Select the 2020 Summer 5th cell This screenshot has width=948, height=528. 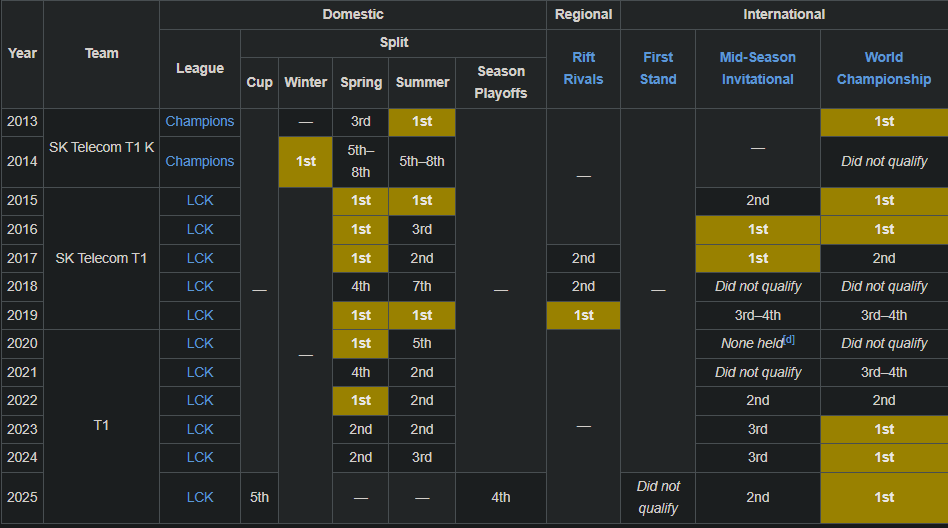pyautogui.click(x=422, y=344)
